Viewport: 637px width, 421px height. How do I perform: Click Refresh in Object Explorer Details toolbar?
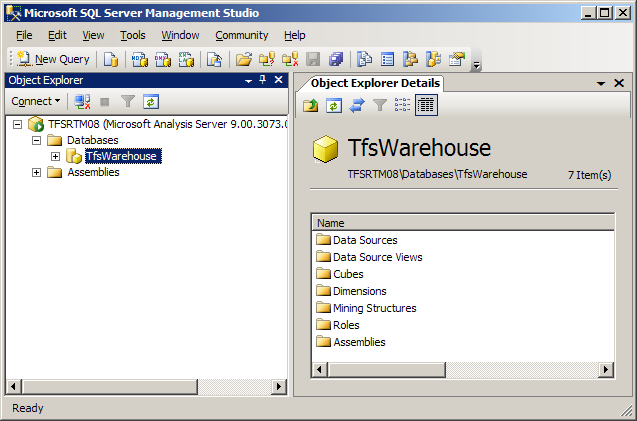point(334,106)
